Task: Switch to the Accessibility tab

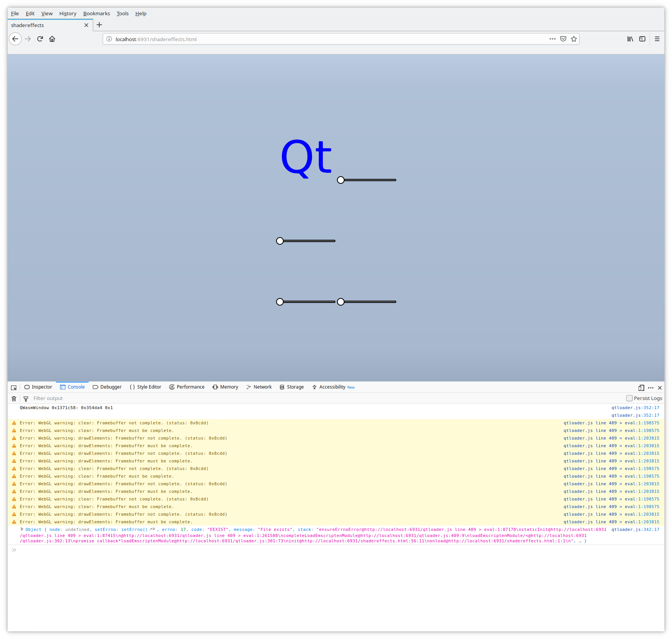Action: [x=334, y=387]
